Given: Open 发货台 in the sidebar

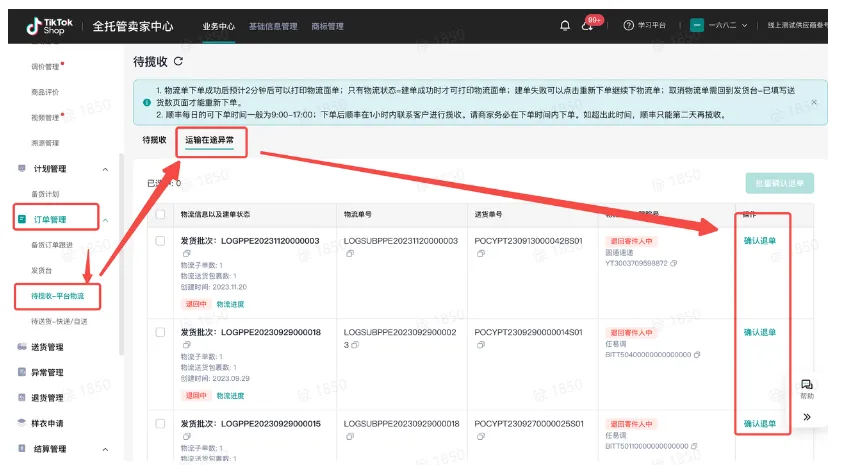Looking at the screenshot, I should point(42,270).
